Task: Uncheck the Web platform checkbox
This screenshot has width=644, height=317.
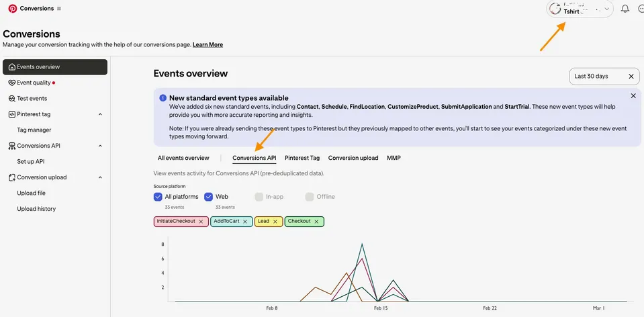Action: (x=208, y=197)
